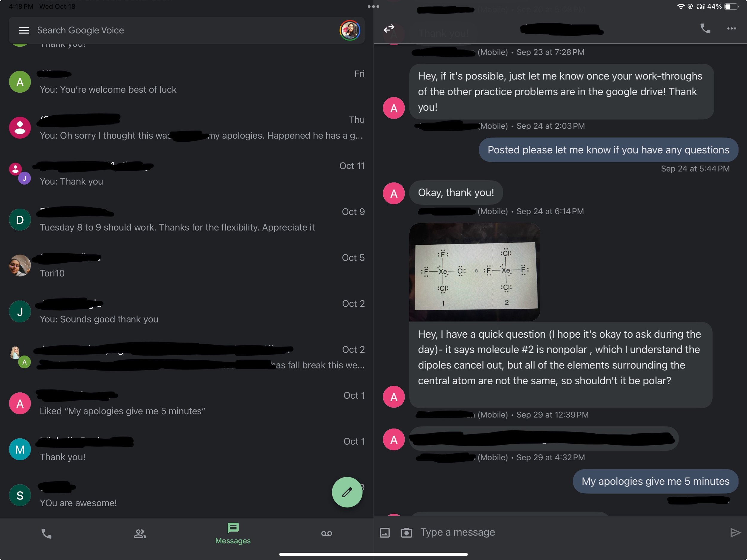
Task: Open camera to take a photo
Action: 406,533
